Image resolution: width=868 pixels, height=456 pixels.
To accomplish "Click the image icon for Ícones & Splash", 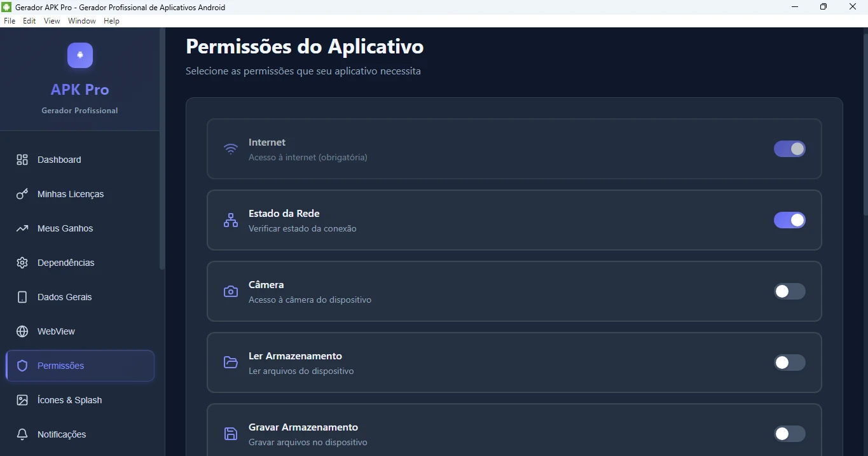I will pyautogui.click(x=22, y=400).
